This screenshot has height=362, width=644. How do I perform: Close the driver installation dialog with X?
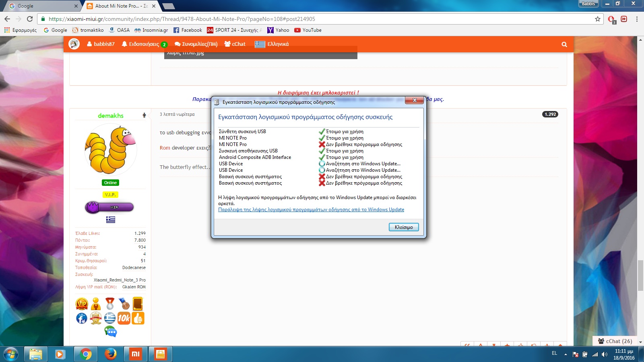click(x=414, y=100)
